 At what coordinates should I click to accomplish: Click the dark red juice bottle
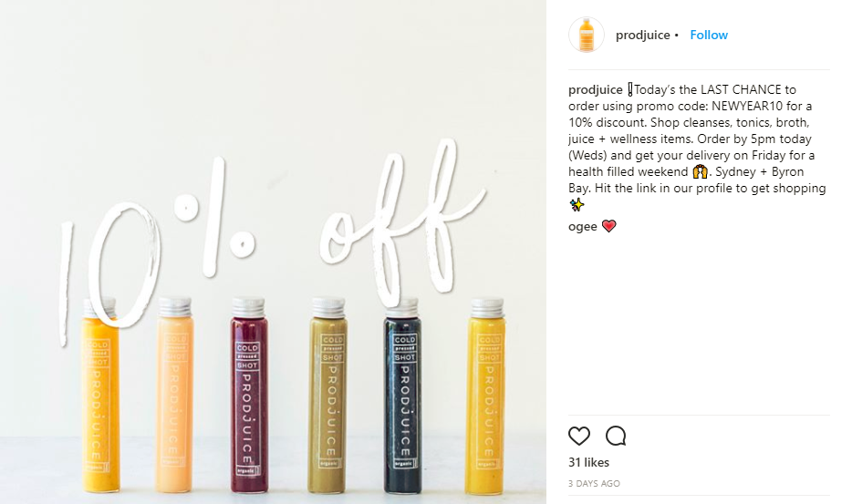[248, 395]
